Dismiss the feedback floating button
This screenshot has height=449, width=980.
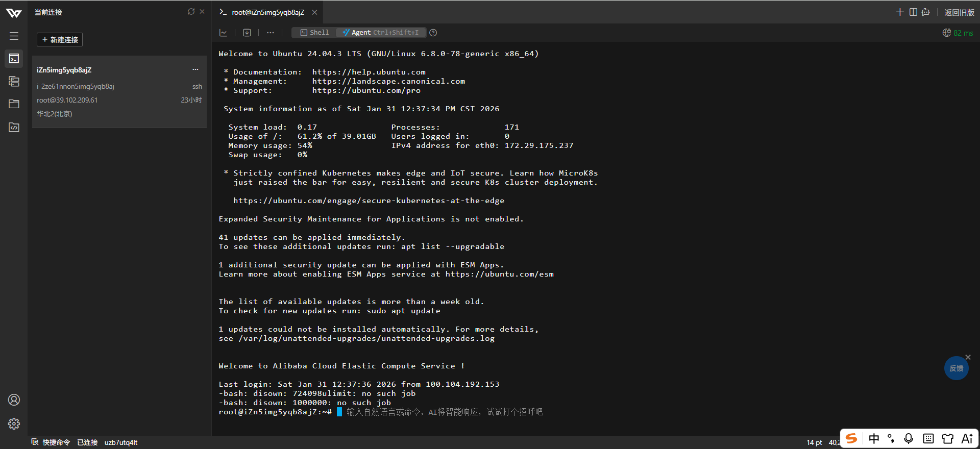[x=968, y=357]
